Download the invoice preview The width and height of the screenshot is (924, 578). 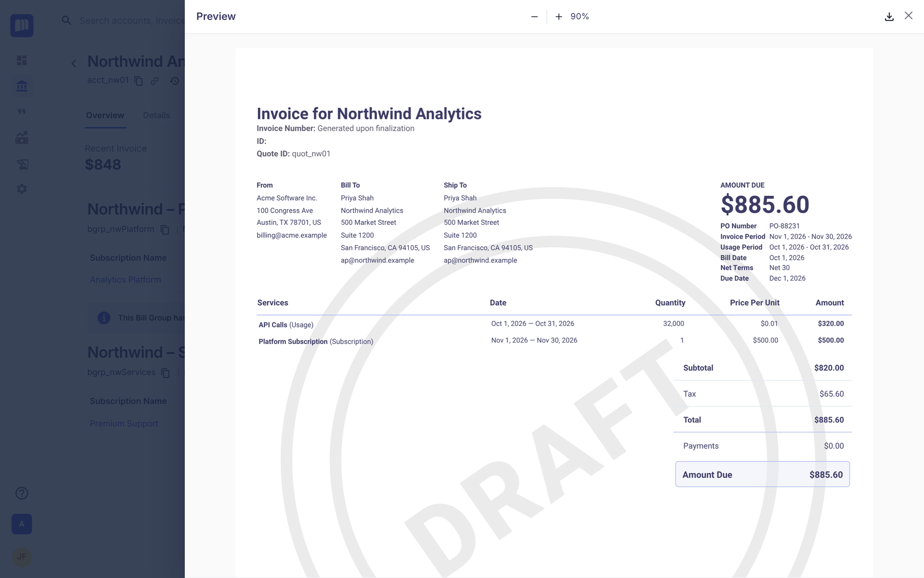[x=889, y=17]
